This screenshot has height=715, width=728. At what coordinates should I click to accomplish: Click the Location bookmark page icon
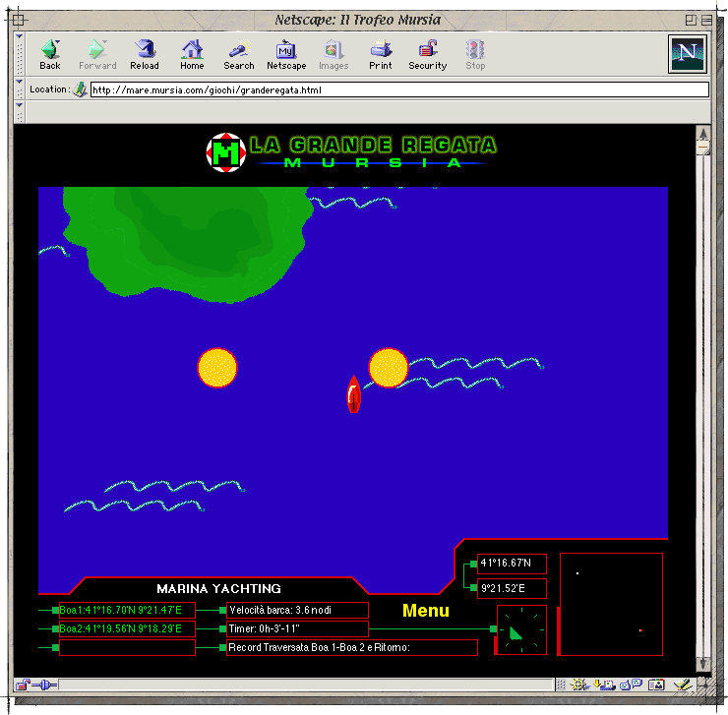(x=80, y=89)
